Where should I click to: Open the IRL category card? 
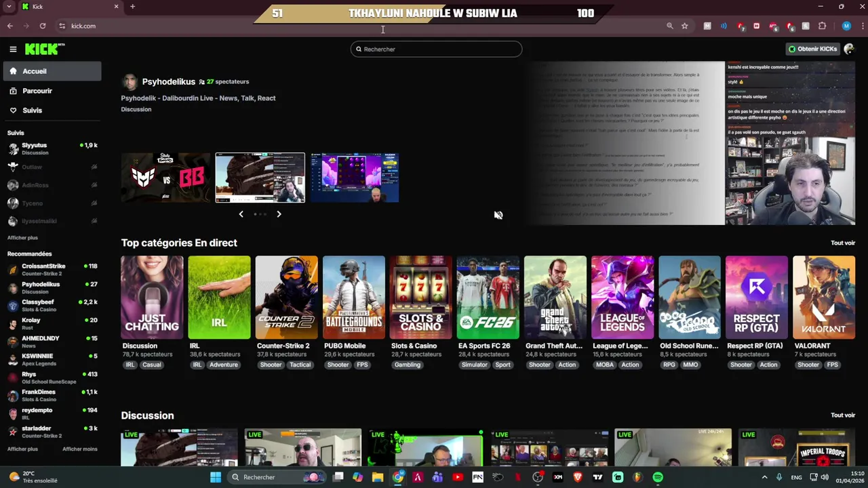[x=219, y=297]
